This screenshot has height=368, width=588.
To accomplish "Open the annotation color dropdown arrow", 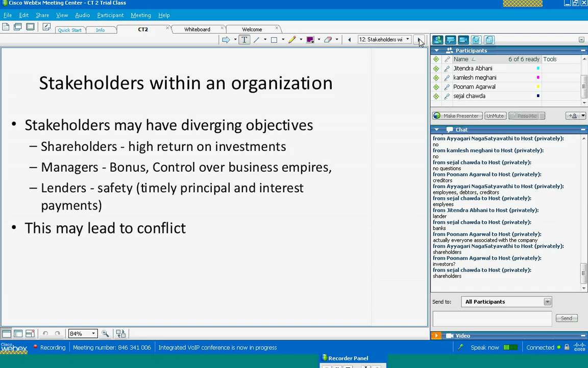I will [318, 39].
